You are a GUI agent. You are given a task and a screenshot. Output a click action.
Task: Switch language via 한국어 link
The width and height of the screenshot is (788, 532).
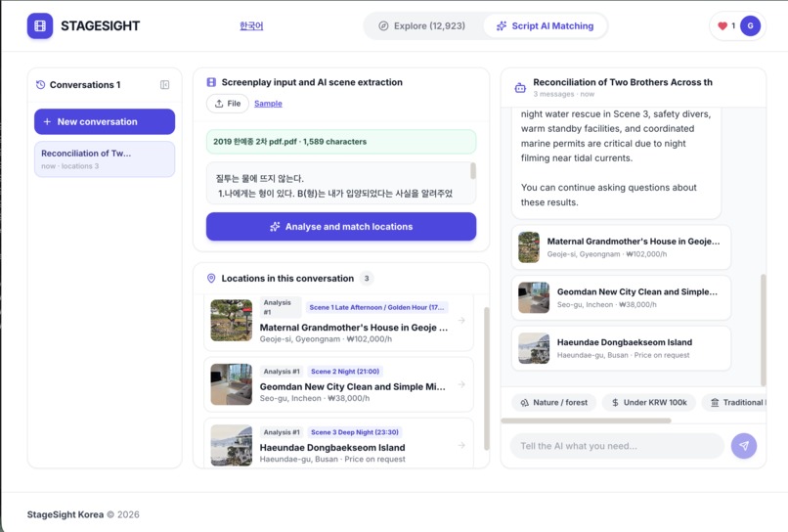[251, 25]
